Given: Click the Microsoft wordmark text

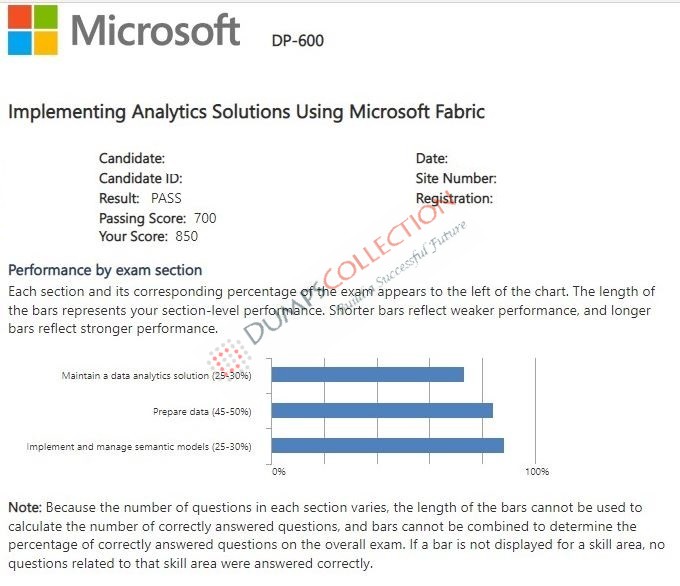Looking at the screenshot, I should 155,30.
